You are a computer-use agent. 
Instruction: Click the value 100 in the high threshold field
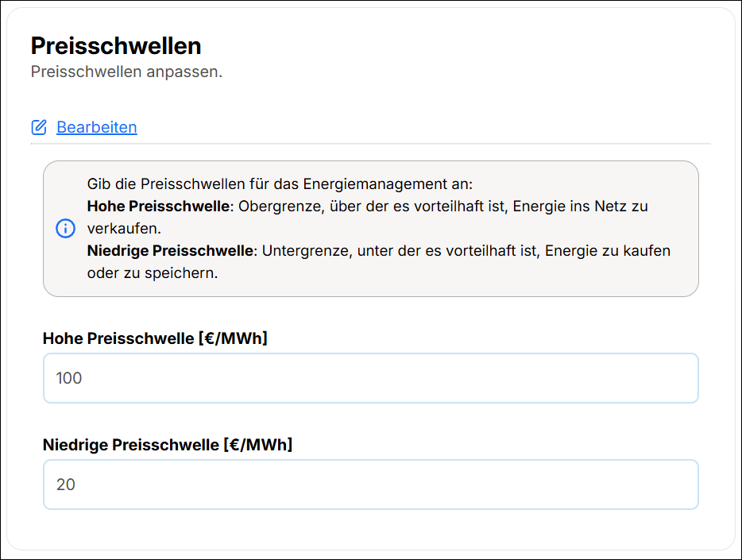[69, 378]
